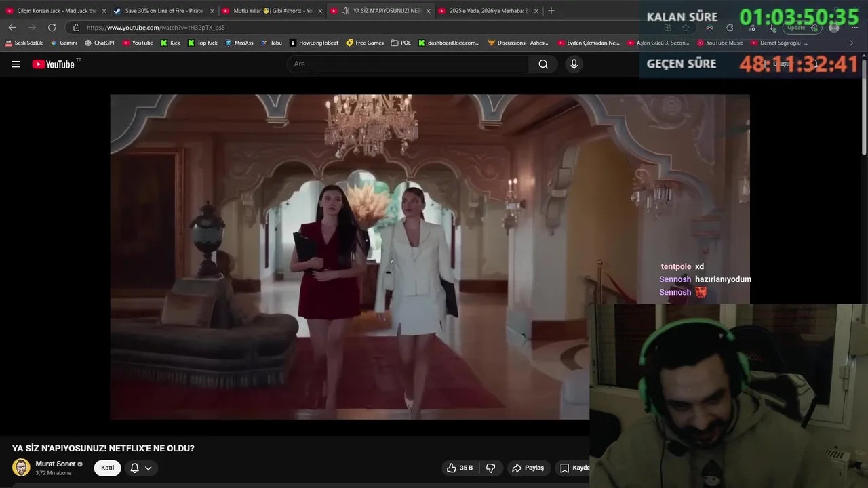Open 'Evden Çıkmadan Ne...' bookmark

tap(589, 43)
